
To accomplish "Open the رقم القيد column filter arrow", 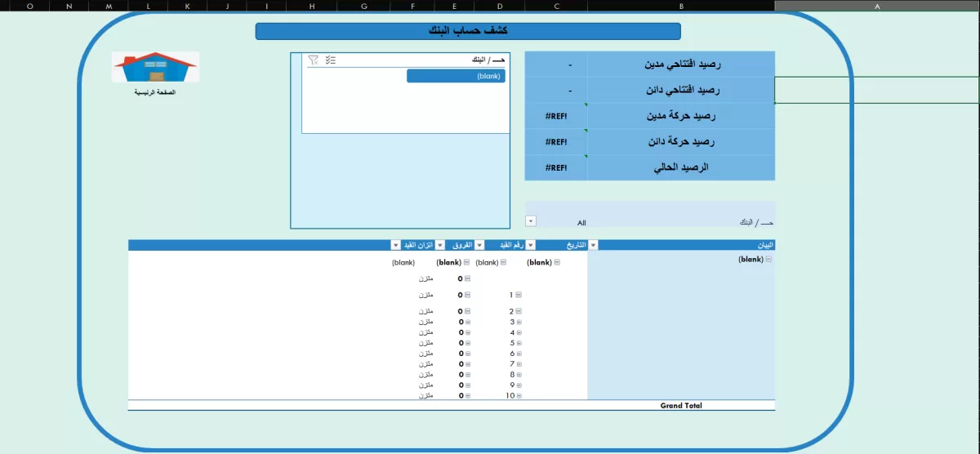I will click(x=479, y=245).
